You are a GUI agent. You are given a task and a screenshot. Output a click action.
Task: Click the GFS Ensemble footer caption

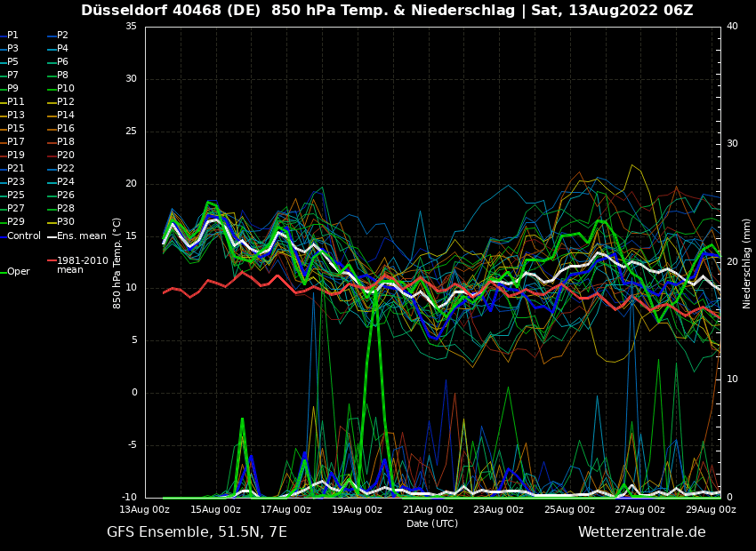197,532
